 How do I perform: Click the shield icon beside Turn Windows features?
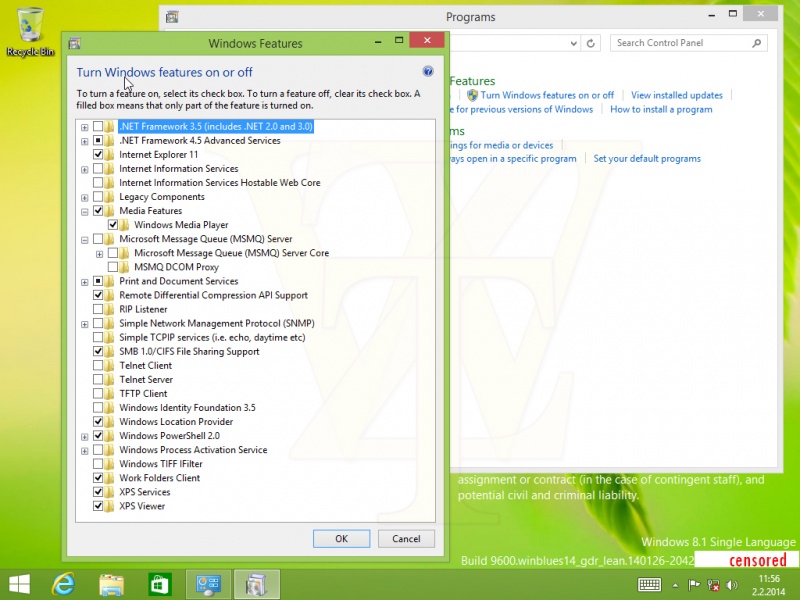472,95
